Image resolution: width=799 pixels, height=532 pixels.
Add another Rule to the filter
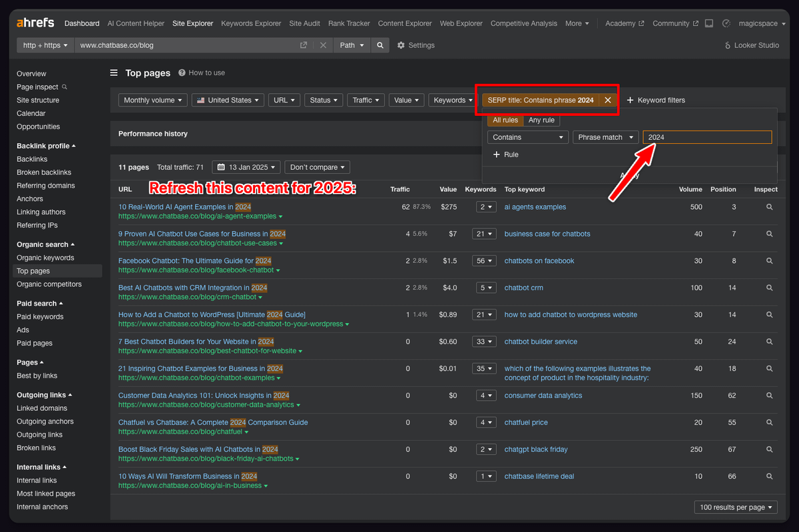tap(505, 154)
